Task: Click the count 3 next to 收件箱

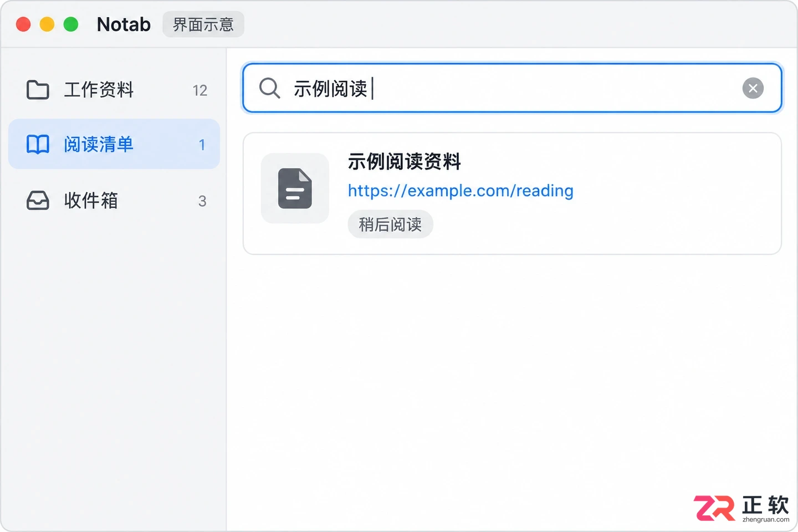Action: tap(202, 201)
